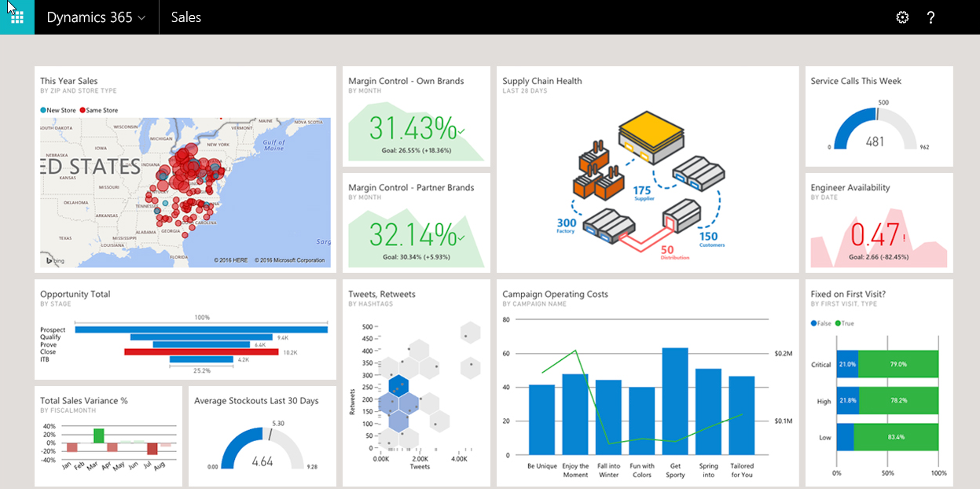Image resolution: width=980 pixels, height=489 pixels.
Task: Select the High 78.2% green segment
Action: [x=898, y=401]
